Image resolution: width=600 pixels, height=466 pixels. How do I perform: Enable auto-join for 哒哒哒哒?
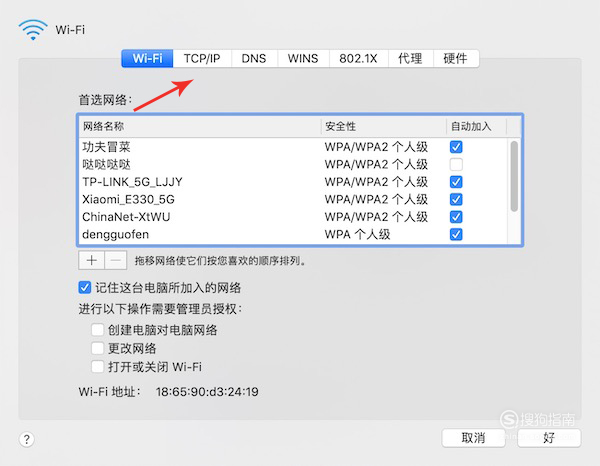click(x=456, y=165)
